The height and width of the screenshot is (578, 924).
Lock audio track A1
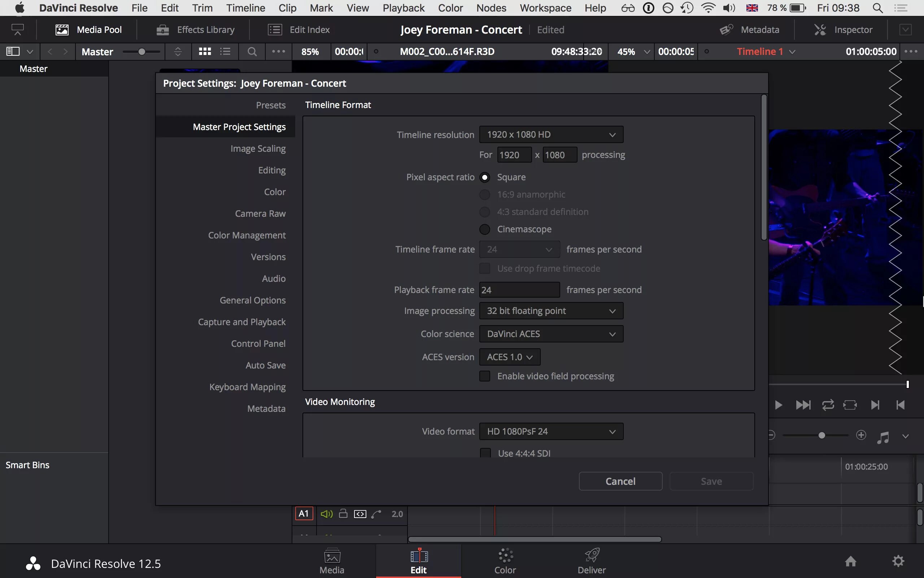tap(343, 513)
